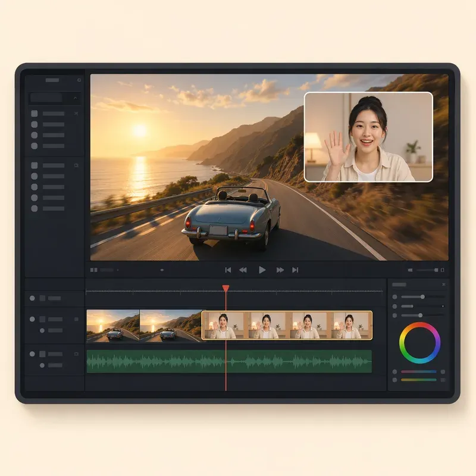
Task: Click the color wheel ring
Action: coord(420,343)
